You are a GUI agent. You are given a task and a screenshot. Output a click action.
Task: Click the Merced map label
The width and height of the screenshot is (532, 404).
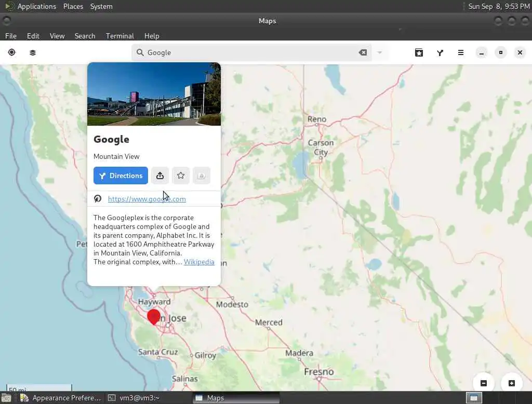269,322
